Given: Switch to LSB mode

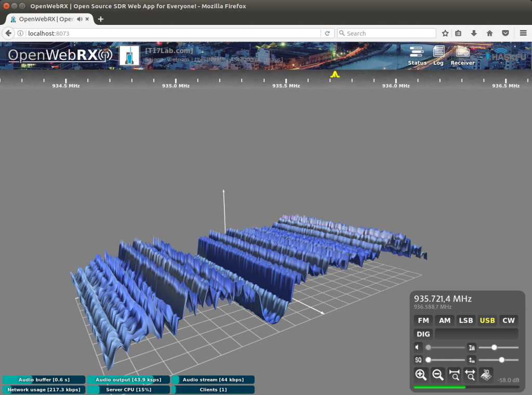Looking at the screenshot, I should point(465,320).
